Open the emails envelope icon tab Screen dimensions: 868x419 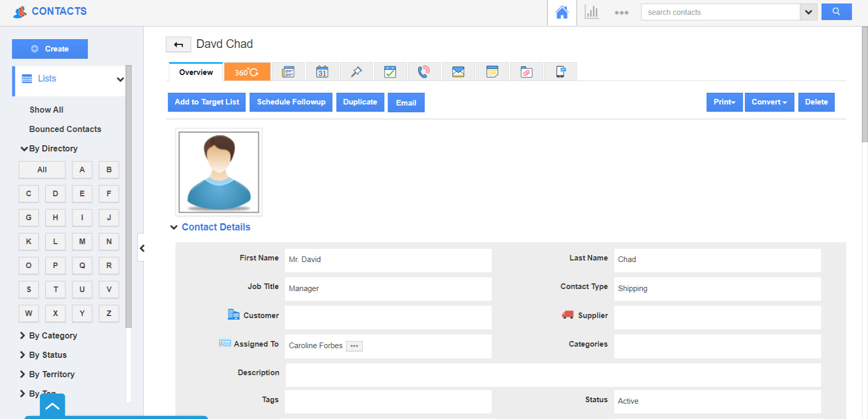click(x=458, y=72)
